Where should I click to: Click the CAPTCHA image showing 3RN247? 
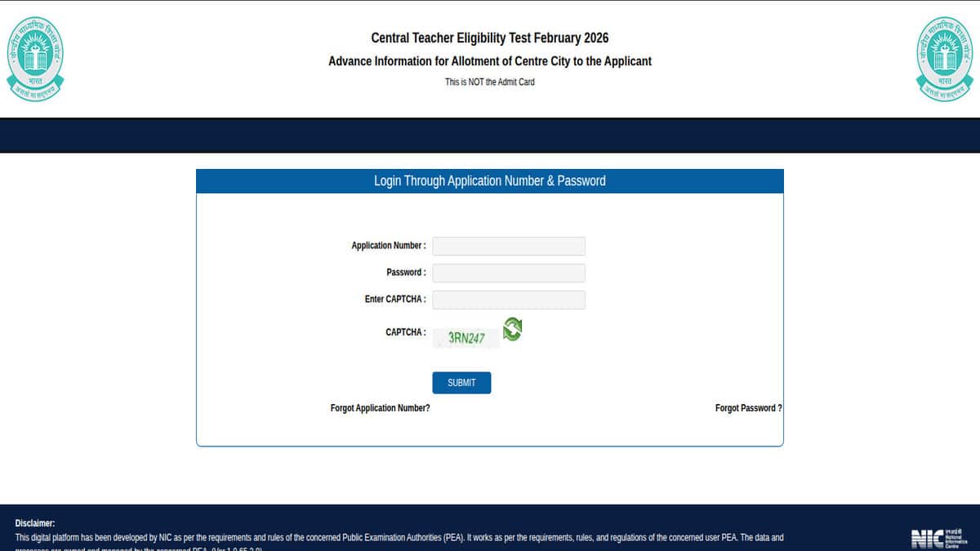(466, 337)
